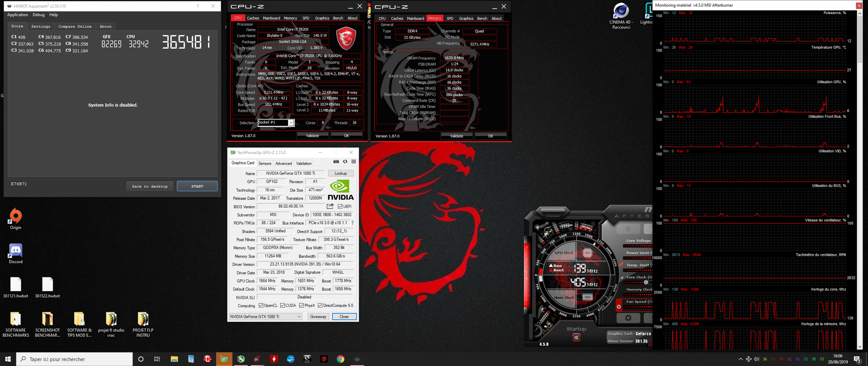Image resolution: width=868 pixels, height=366 pixels.
Task: Open Compare Online tab in HWBOT Aquamark
Action: tap(75, 26)
